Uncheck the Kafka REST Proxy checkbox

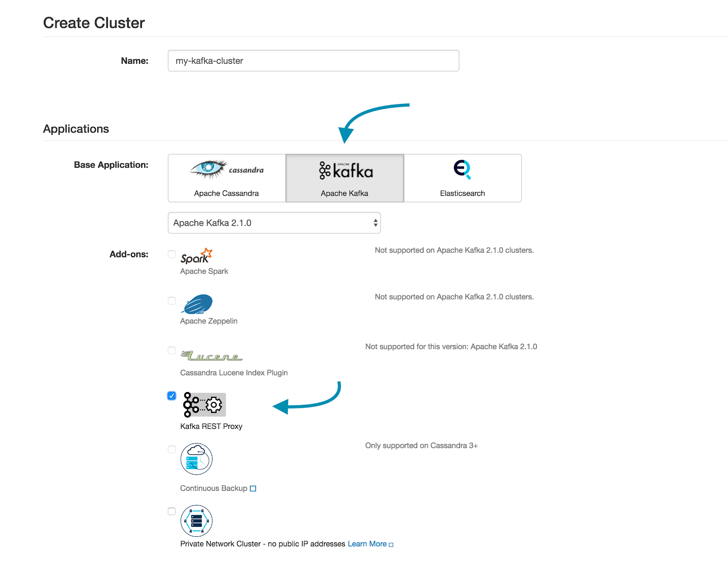pyautogui.click(x=172, y=396)
